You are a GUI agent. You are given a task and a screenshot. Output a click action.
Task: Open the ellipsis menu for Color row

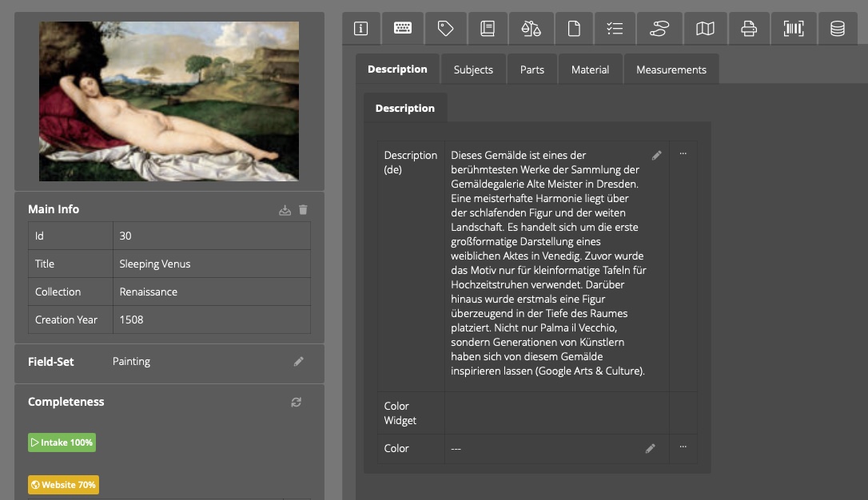683,447
